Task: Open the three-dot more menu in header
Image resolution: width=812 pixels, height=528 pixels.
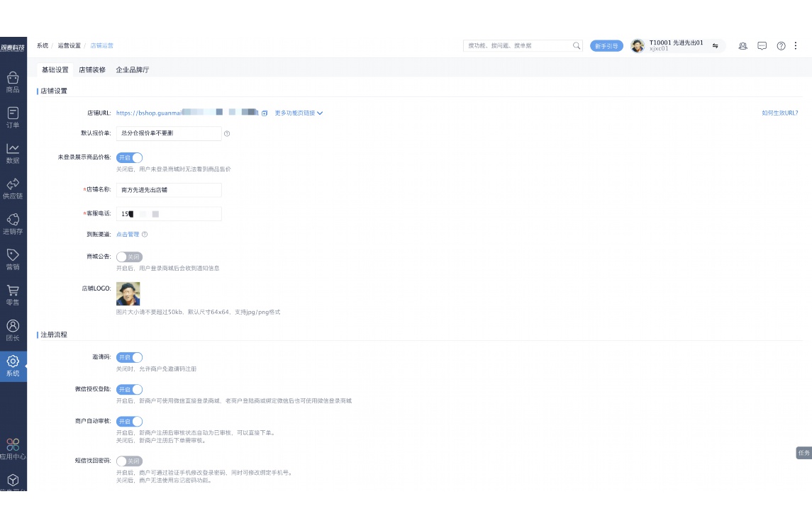Action: (x=796, y=45)
